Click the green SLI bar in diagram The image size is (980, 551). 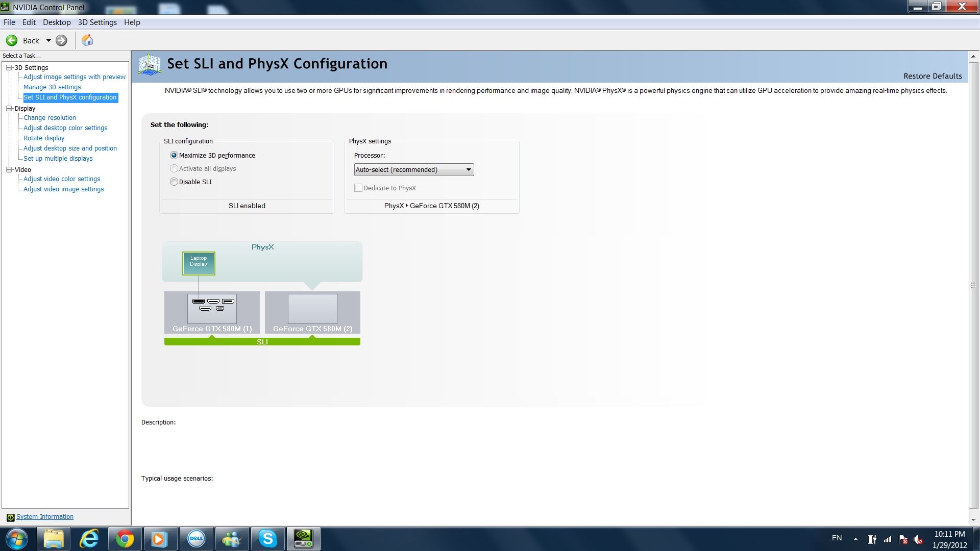[x=262, y=342]
